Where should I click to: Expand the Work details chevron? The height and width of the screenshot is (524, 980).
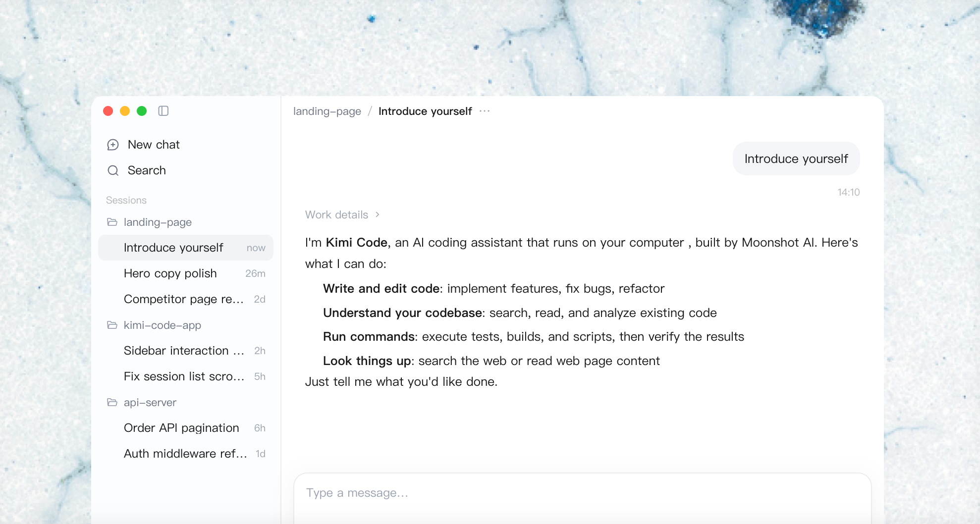click(378, 214)
